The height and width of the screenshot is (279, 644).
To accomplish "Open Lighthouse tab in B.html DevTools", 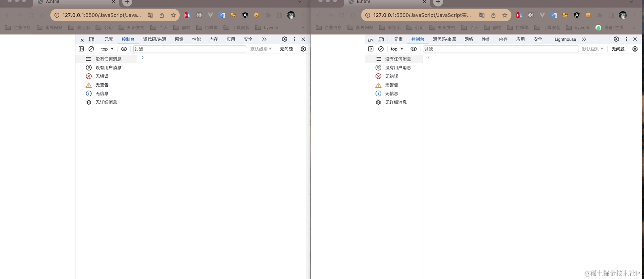I will coord(565,39).
